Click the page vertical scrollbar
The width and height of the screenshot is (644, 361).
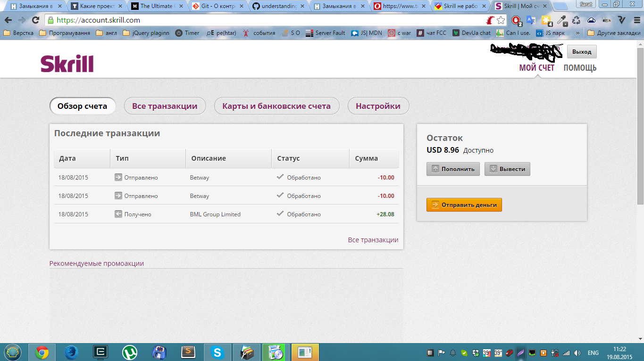tap(640, 127)
